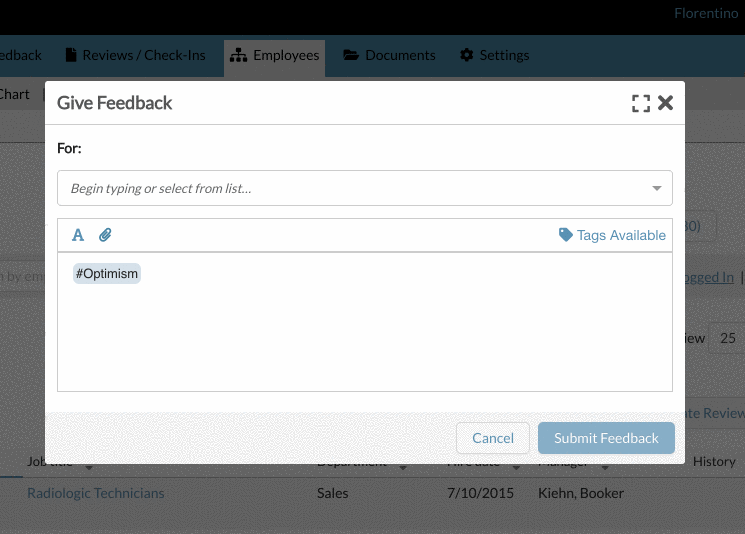Click the Settings gear icon
The height and width of the screenshot is (534, 745).
[x=467, y=55]
